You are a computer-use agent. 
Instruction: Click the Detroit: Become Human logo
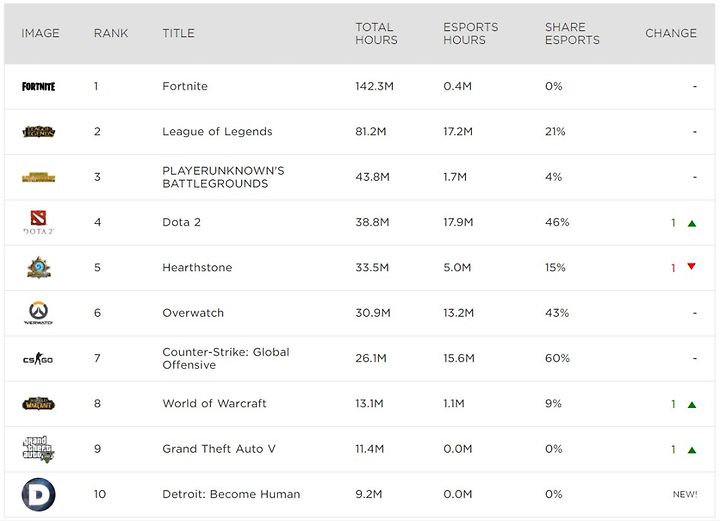point(39,494)
